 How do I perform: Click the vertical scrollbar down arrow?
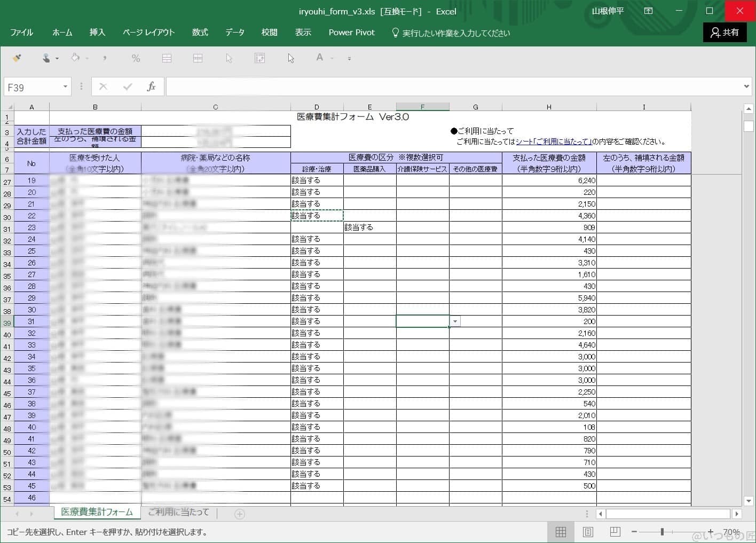[748, 501]
